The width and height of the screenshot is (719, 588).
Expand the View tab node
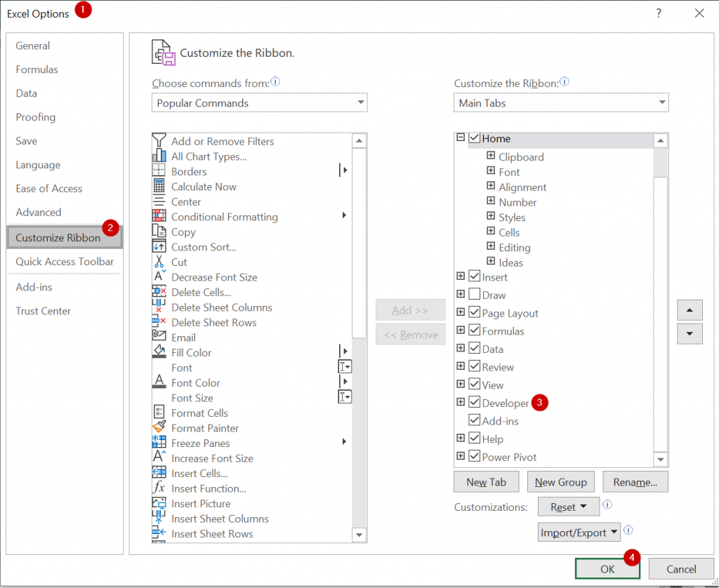(x=461, y=384)
